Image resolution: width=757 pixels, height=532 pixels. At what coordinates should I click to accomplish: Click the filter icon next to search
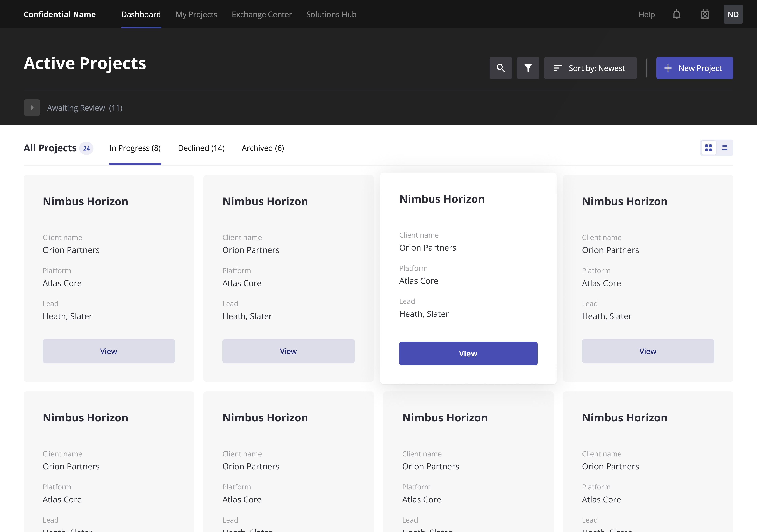pyautogui.click(x=528, y=68)
